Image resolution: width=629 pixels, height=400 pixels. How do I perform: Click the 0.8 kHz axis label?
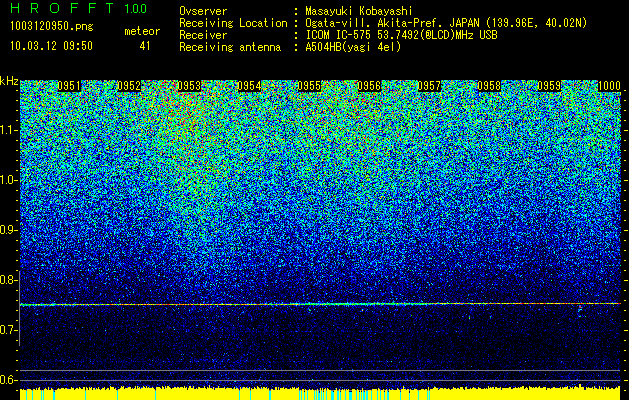[8, 280]
